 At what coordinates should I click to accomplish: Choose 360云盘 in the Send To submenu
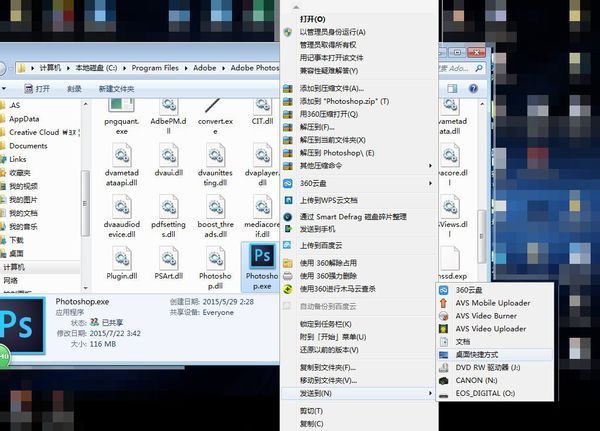[x=495, y=290]
